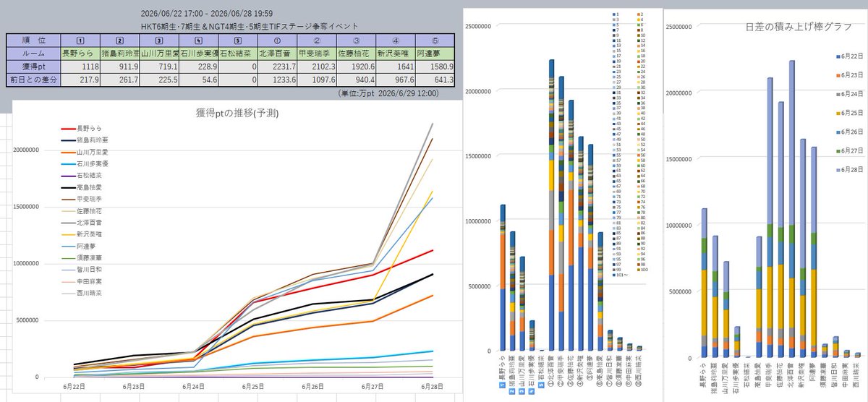
Task: Click 6月28日 x-axis label on line chart
Action: [433, 387]
